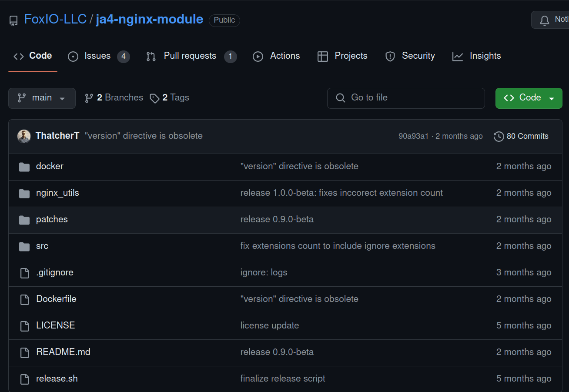Open the Pull requests tab
Image resolution: width=569 pixels, height=392 pixels.
point(191,56)
